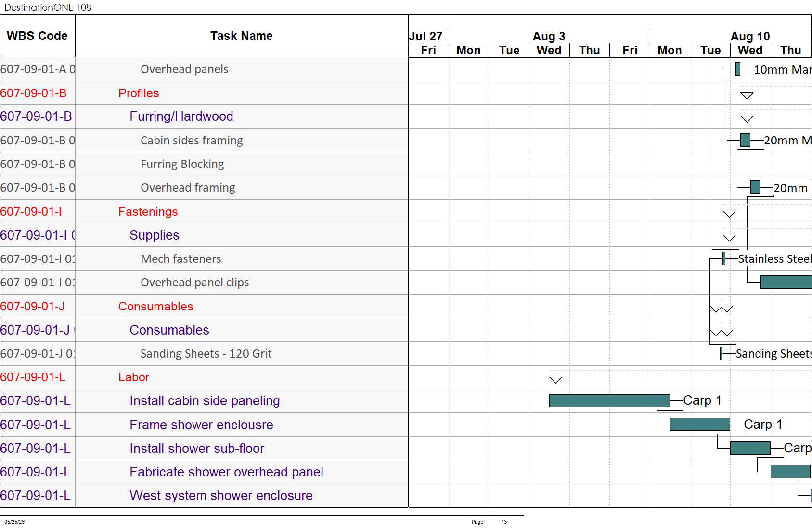Select West system shower enclosure task

point(221,495)
